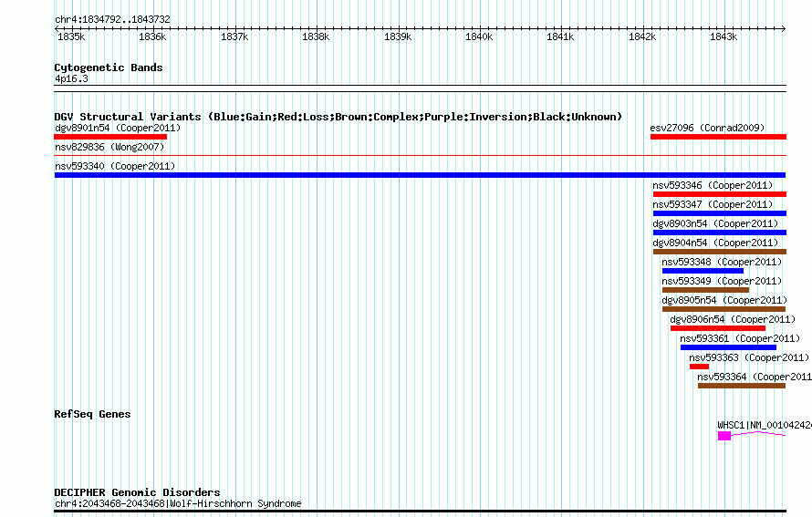The width and height of the screenshot is (812, 517).
Task: Click the nsv593361 blue gain bar
Action: click(x=729, y=347)
